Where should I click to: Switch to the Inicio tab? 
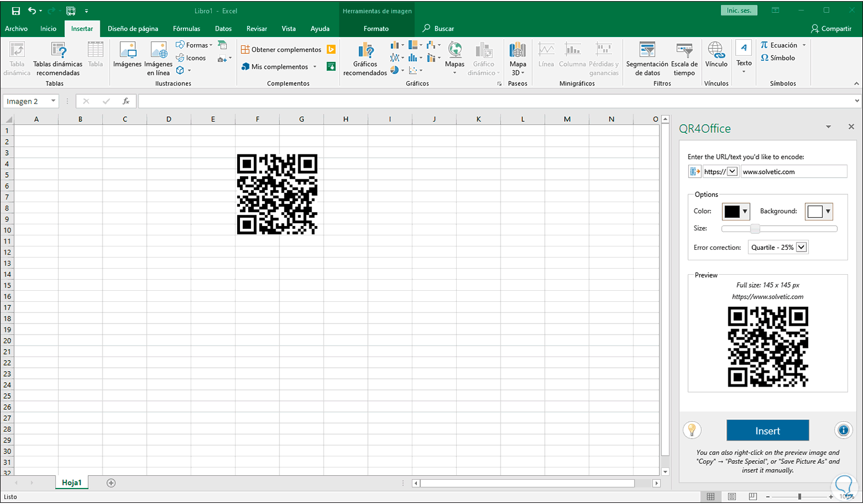(48, 28)
